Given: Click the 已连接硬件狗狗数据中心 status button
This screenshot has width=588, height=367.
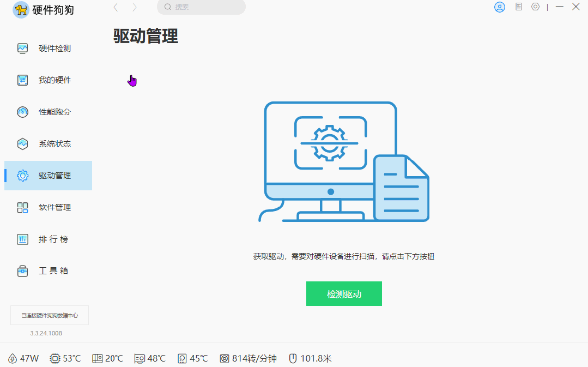Looking at the screenshot, I should coord(50,315).
